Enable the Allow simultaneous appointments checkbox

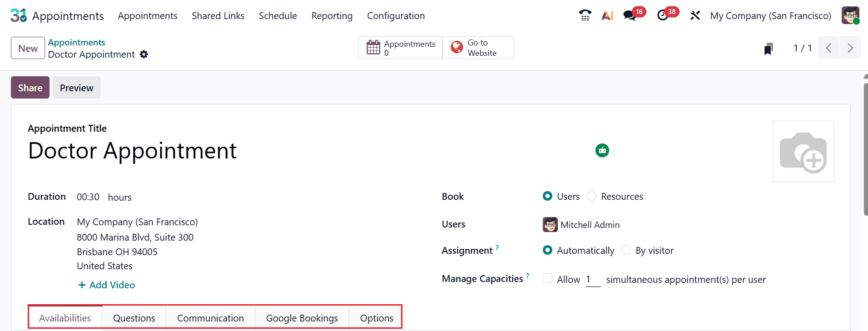[x=547, y=278]
